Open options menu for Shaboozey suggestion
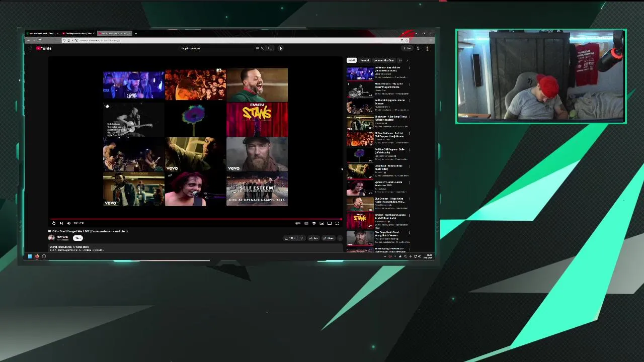644x362 pixels. (410, 118)
